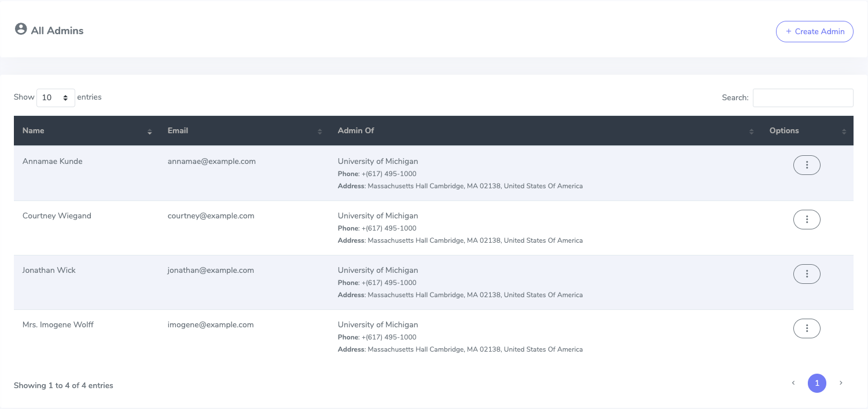Screen dimensions: 868x409
Task: Sort table by Name header
Action: point(34,131)
